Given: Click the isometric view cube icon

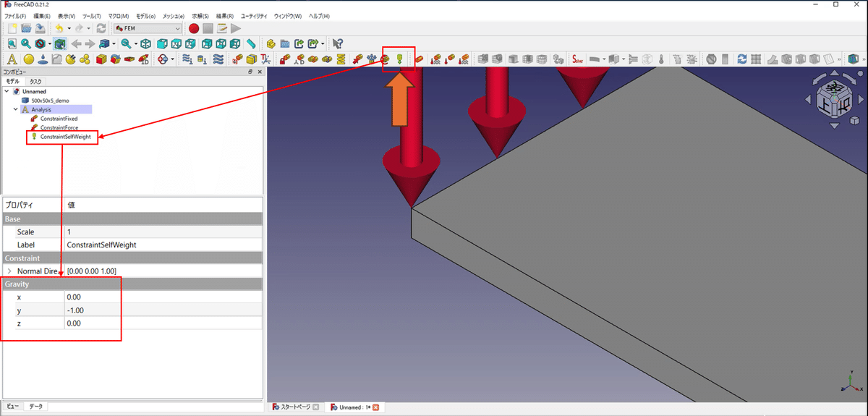Looking at the screenshot, I should point(145,44).
